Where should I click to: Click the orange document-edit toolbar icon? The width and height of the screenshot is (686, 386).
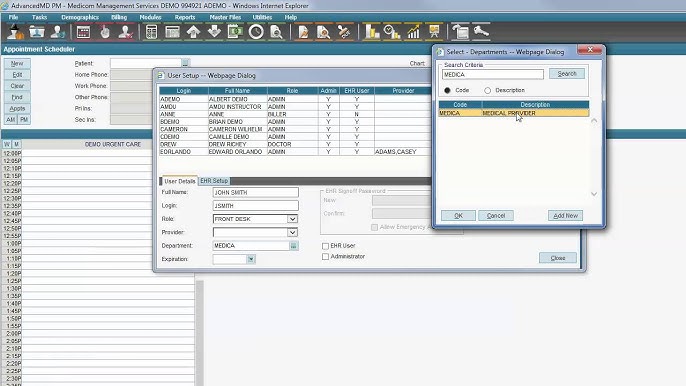[x=303, y=32]
